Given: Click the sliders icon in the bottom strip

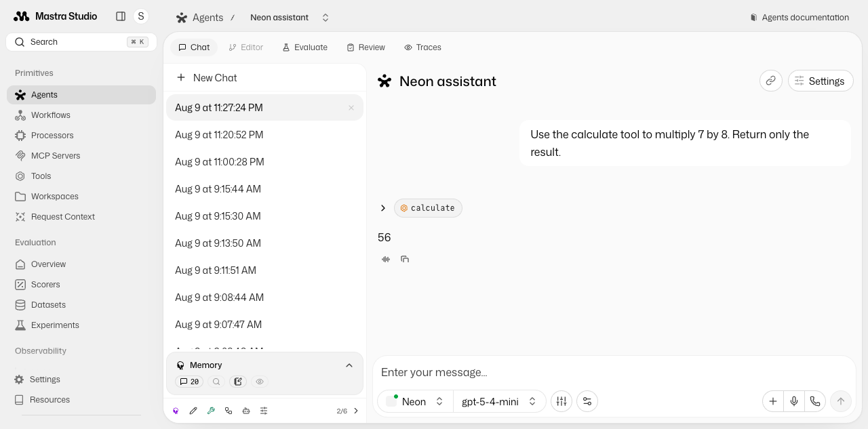Looking at the screenshot, I should tap(264, 411).
